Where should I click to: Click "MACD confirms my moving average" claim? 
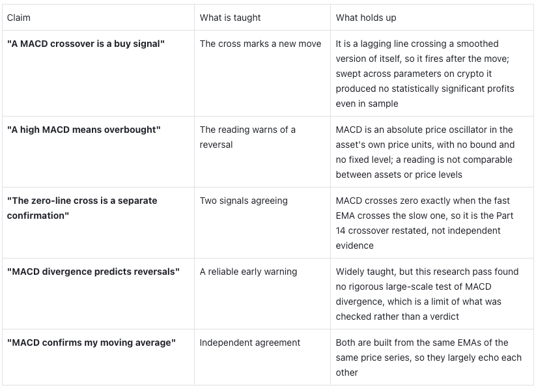pos(91,343)
